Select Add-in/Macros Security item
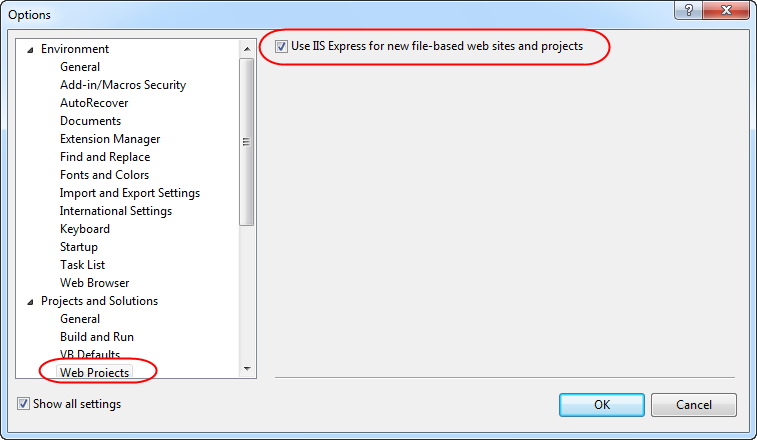The width and height of the screenshot is (757, 440). (122, 85)
